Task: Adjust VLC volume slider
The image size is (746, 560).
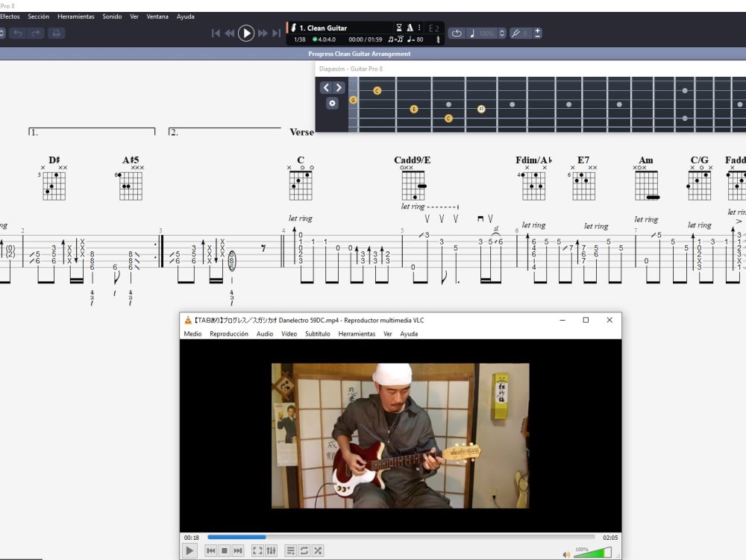Action: coord(592,553)
